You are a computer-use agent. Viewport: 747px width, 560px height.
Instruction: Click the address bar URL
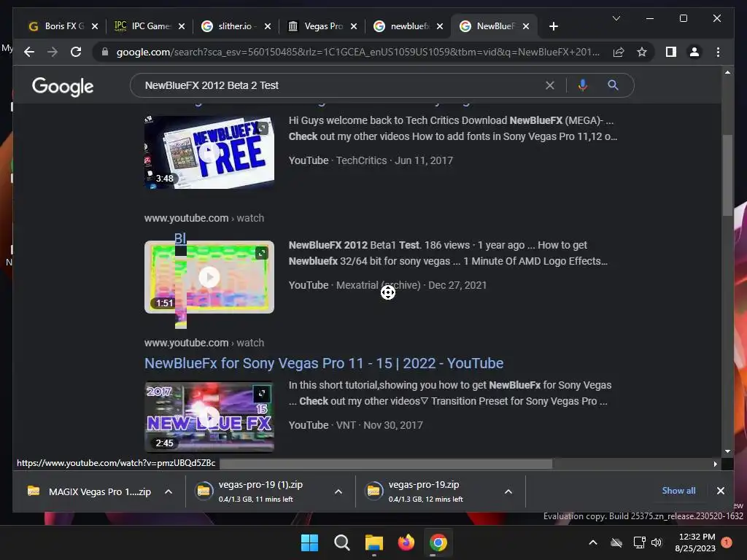click(x=357, y=52)
